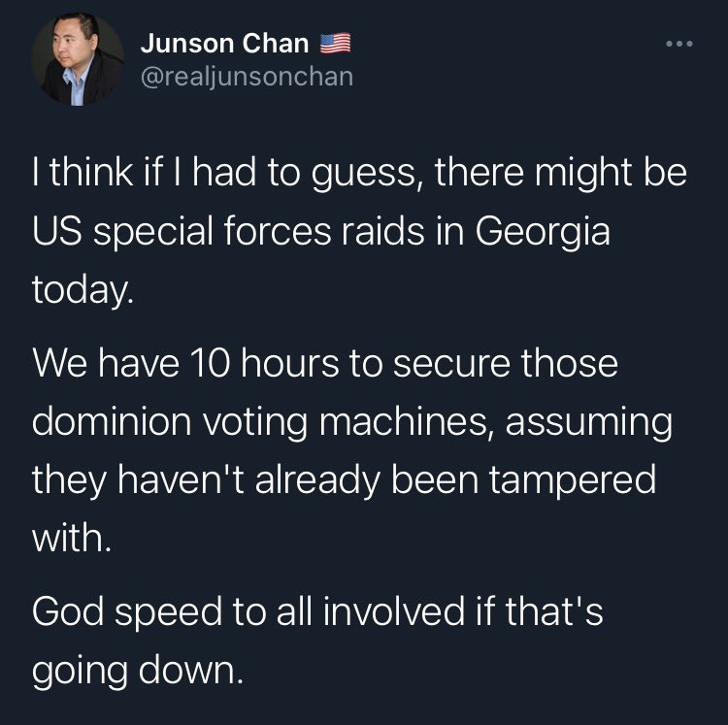Image resolution: width=728 pixels, height=725 pixels.
Task: Click the word "today." in the tweet
Action: point(83,290)
